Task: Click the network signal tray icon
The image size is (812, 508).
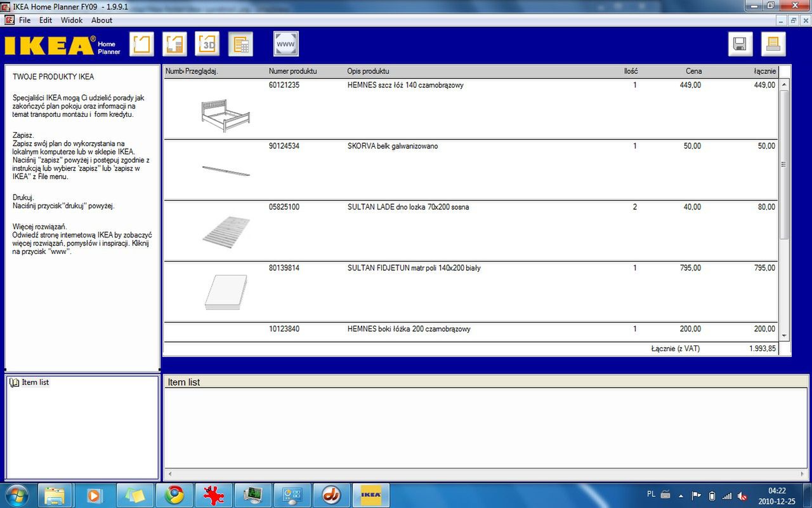Action: tap(727, 495)
